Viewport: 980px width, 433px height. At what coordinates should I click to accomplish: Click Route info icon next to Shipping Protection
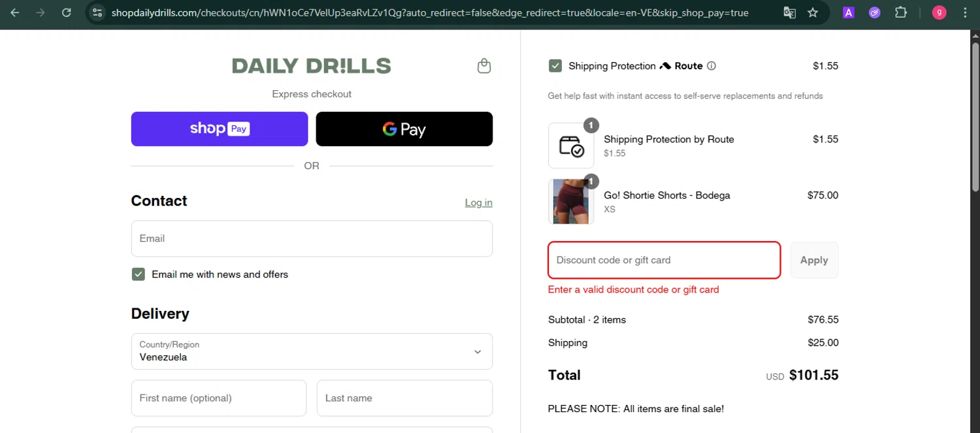coord(711,66)
